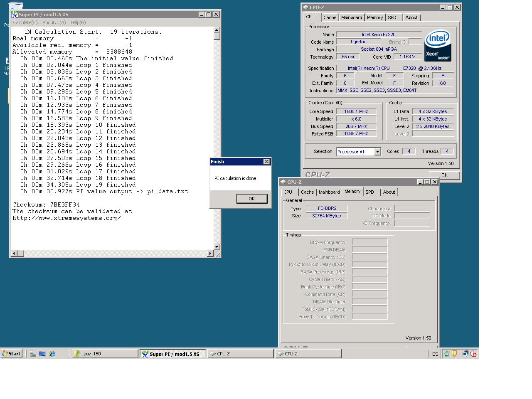Viewport: 532px width, 399px height.
Task: Switch to Super PI / mod1.5 XS taskbar button
Action: tap(172, 354)
